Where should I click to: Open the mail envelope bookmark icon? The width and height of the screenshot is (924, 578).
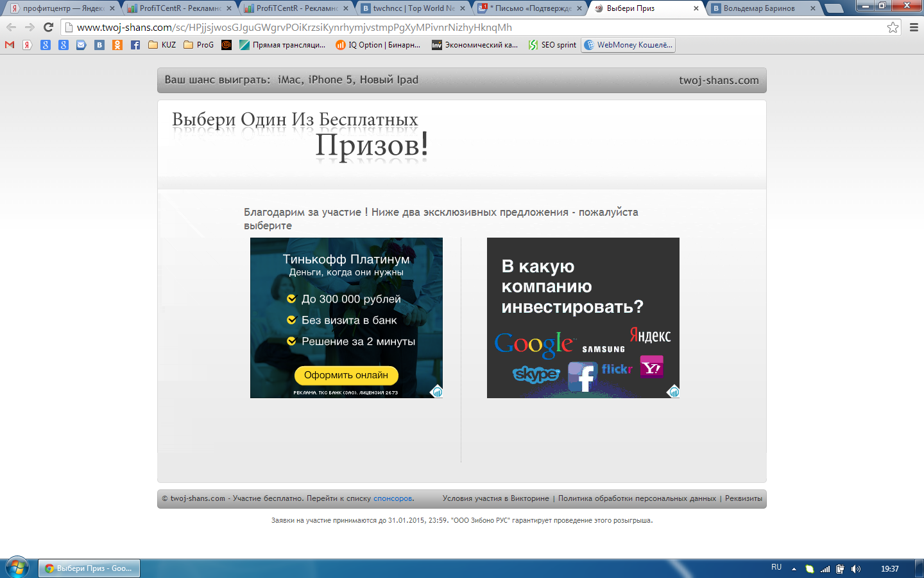81,45
